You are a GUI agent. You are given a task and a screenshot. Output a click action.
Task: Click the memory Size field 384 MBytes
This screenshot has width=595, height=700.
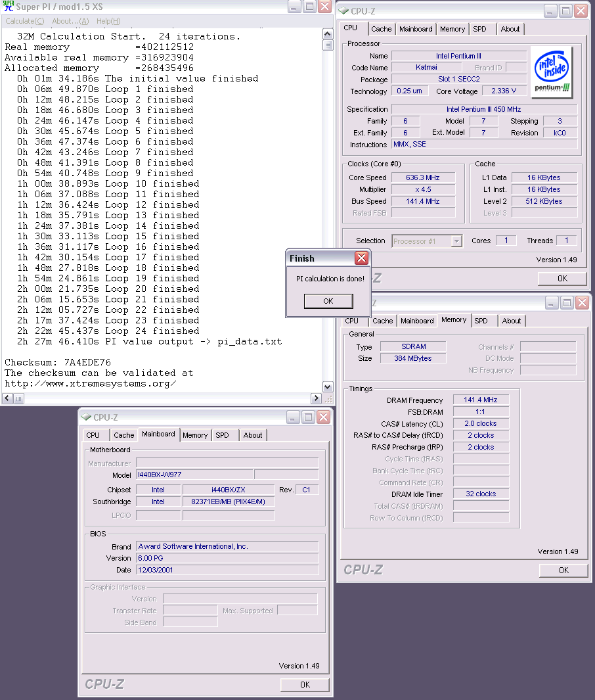tap(414, 358)
